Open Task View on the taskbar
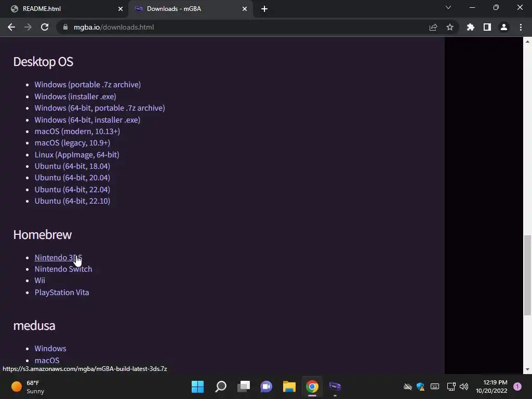532x399 pixels. coord(244,387)
